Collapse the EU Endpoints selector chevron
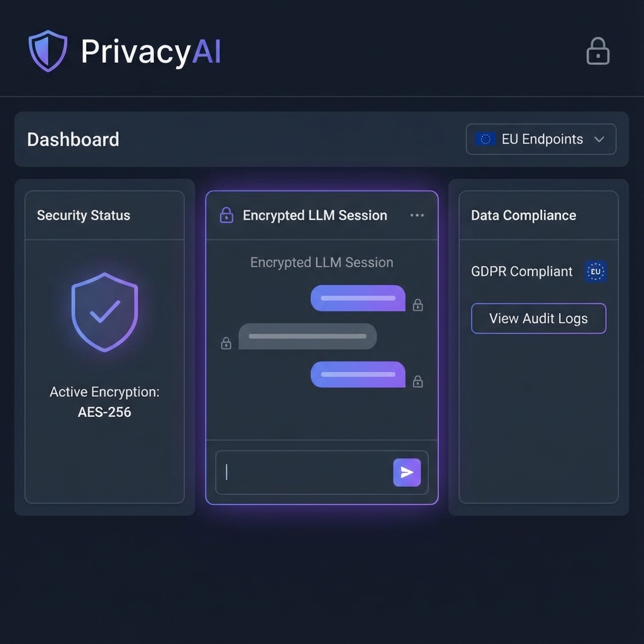Screen dimensions: 644x644 [x=599, y=139]
